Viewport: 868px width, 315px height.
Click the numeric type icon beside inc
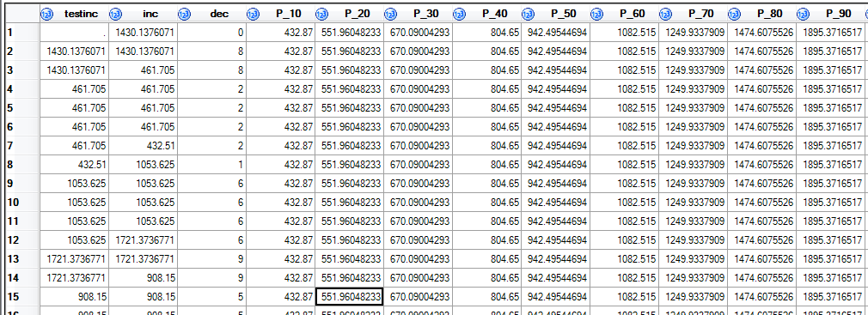click(x=116, y=13)
